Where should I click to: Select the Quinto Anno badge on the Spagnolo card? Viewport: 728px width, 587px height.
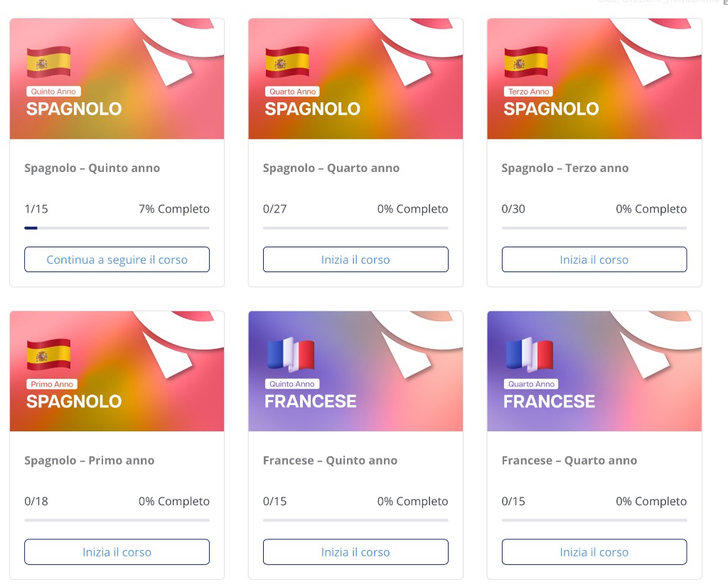(53, 91)
